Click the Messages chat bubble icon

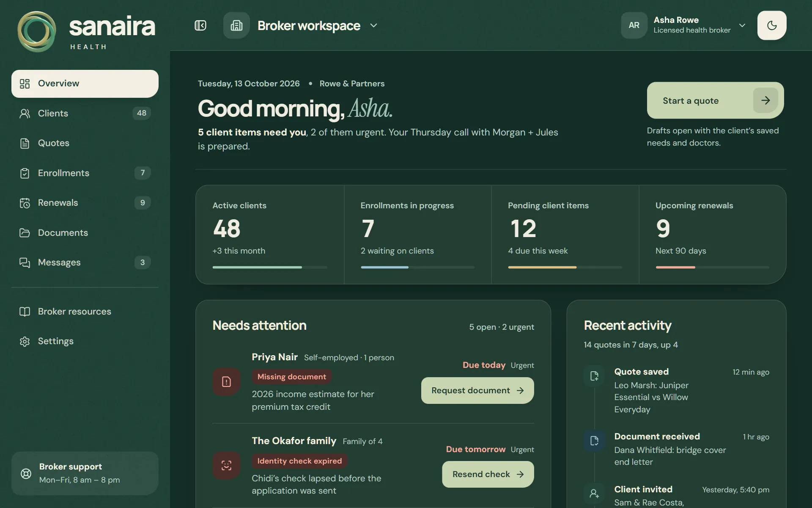pos(25,262)
